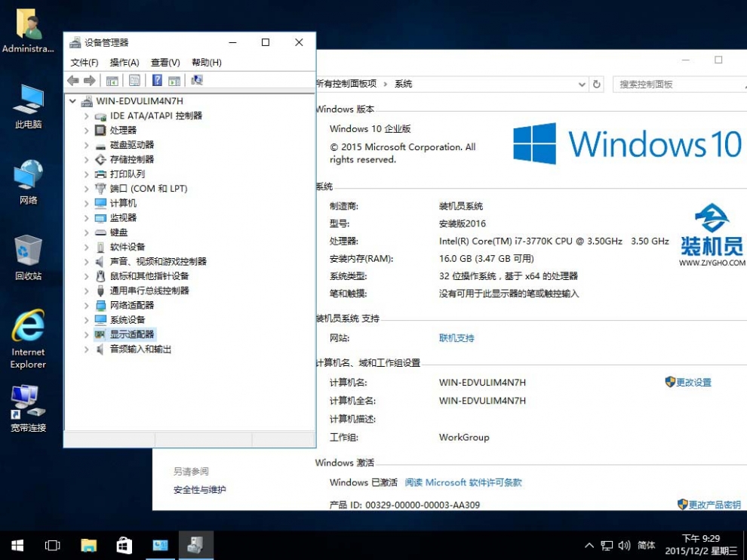747x560 pixels.
Task: Open the Store icon on the taskbar
Action: click(124, 545)
